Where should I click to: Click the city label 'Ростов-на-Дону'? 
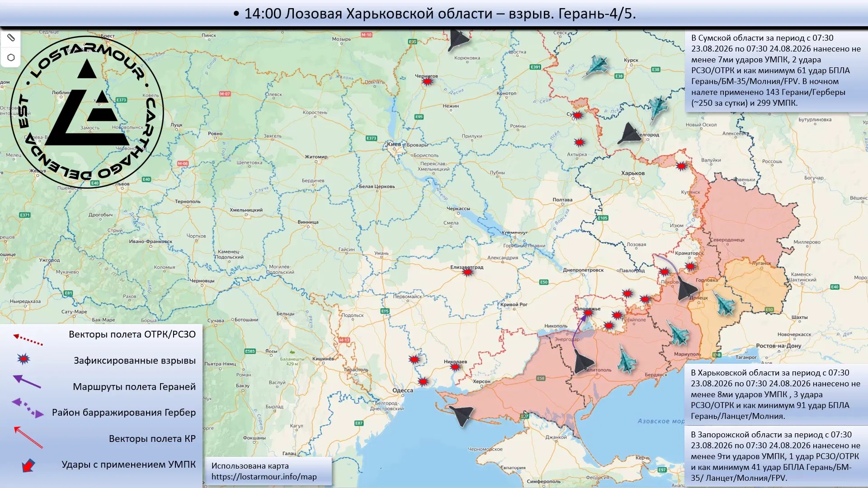click(778, 346)
